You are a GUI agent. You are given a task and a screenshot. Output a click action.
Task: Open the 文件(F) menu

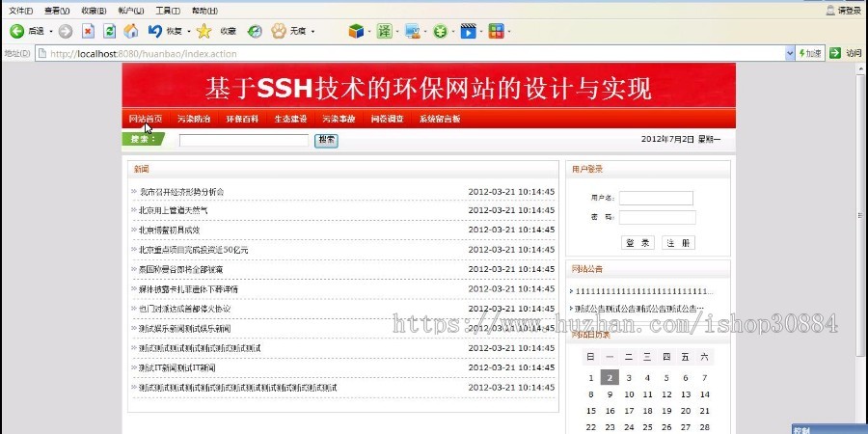tap(21, 11)
